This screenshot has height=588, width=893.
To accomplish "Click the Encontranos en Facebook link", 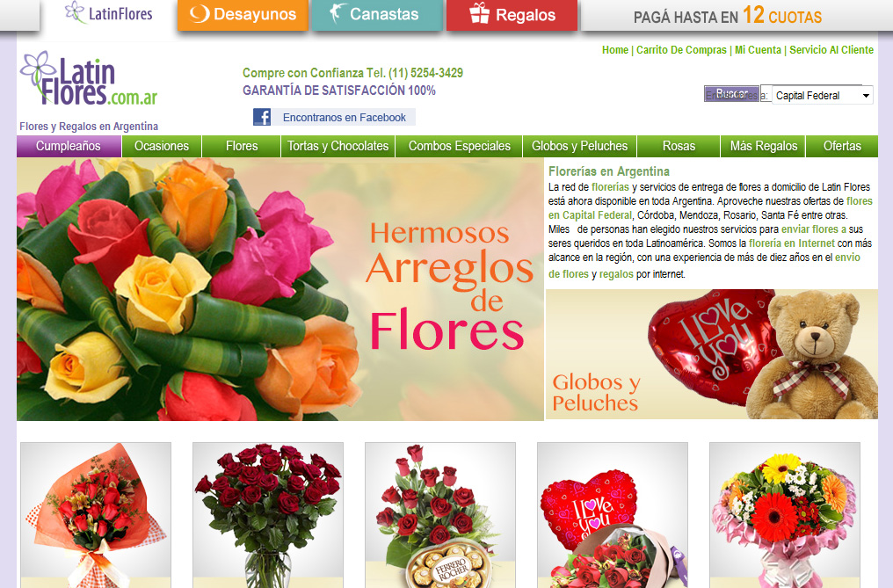I will point(344,117).
